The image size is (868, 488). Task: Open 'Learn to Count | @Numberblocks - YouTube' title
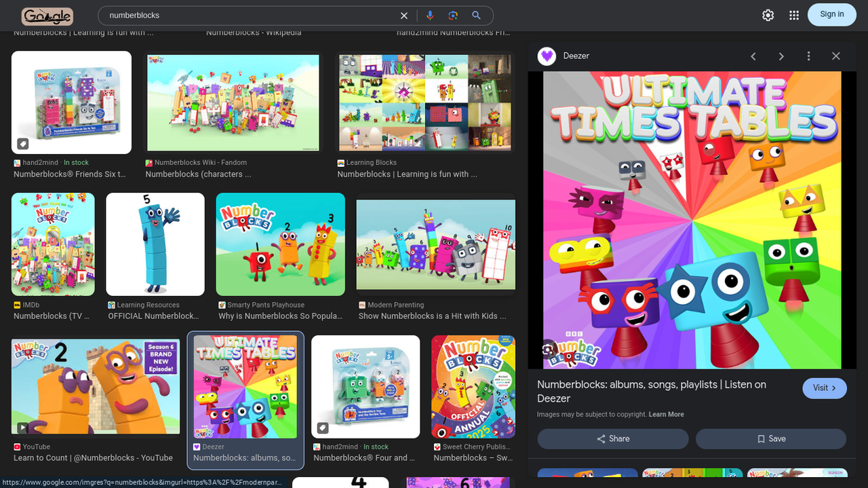(94, 458)
